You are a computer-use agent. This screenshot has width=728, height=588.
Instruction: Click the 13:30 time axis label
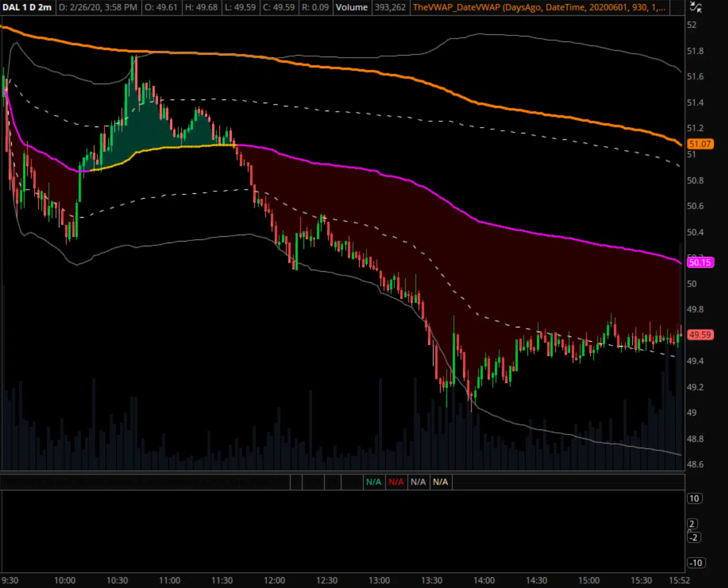[x=432, y=581]
